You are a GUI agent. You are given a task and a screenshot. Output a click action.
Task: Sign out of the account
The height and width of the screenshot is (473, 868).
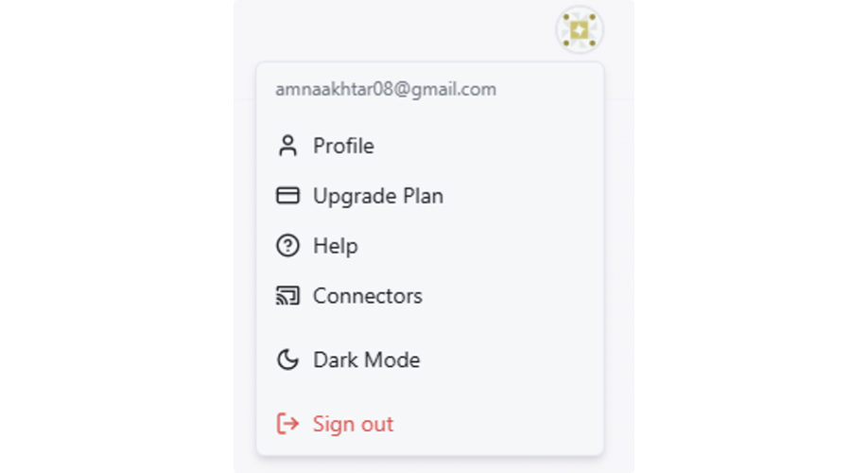(x=352, y=424)
